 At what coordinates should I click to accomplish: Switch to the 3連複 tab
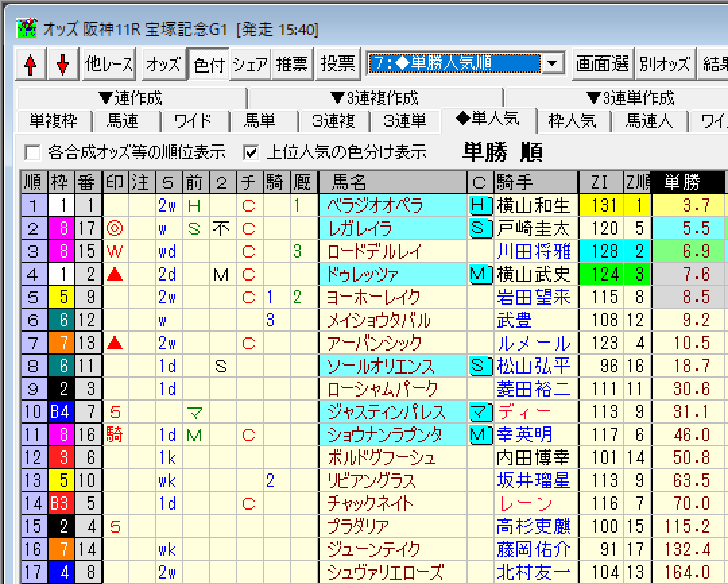pyautogui.click(x=334, y=121)
